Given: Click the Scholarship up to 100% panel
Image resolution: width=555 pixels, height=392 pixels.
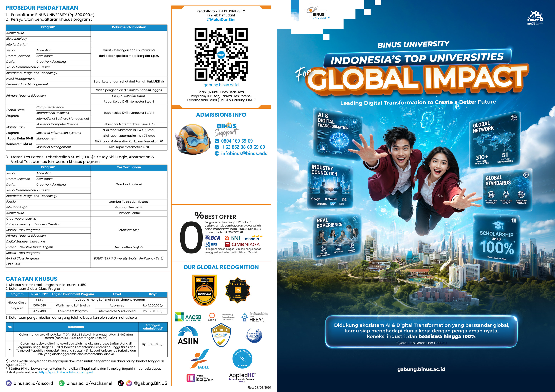Looking at the screenshot, I should [x=497, y=239].
